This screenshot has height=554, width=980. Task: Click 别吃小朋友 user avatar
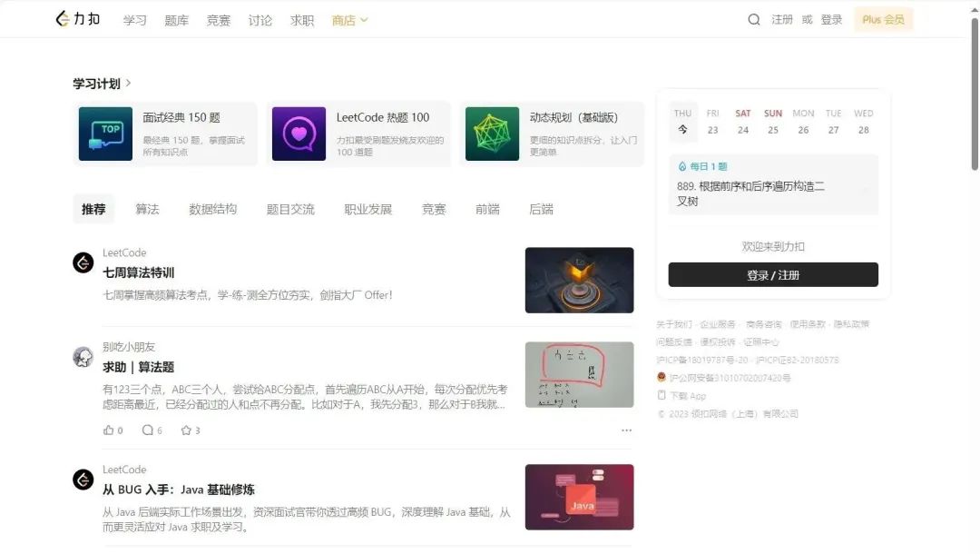point(83,357)
